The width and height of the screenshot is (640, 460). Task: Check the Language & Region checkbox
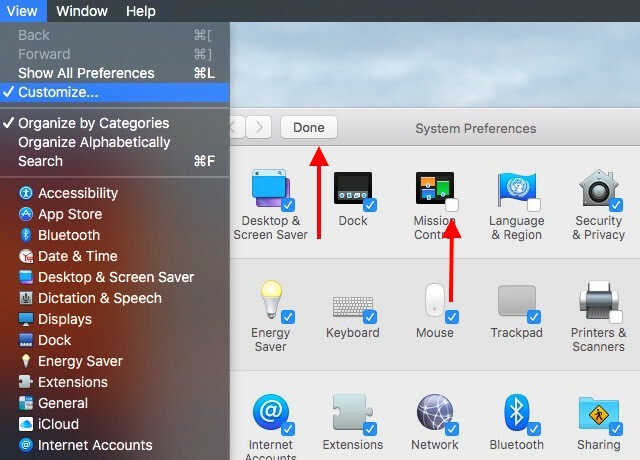(x=534, y=205)
